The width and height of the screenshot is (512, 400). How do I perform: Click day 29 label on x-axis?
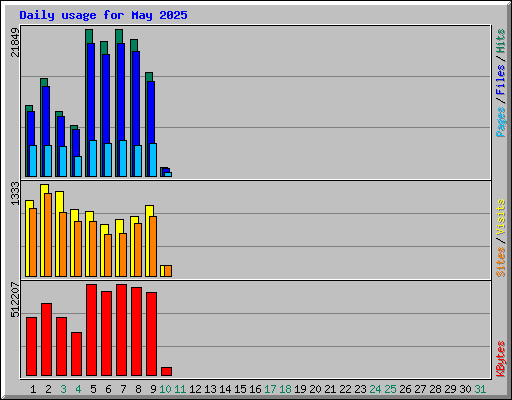450,389
